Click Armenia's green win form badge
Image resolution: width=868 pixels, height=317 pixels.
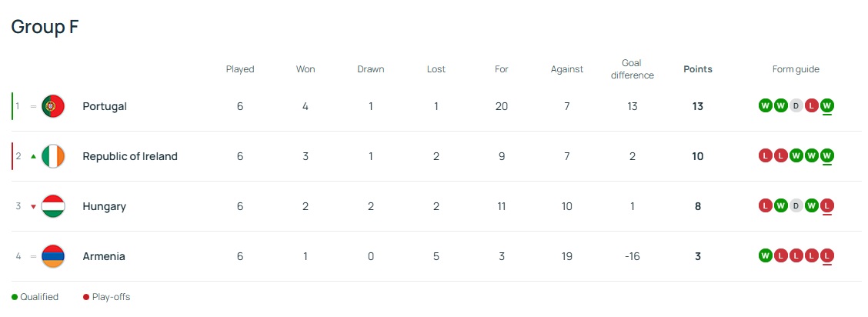tap(765, 255)
